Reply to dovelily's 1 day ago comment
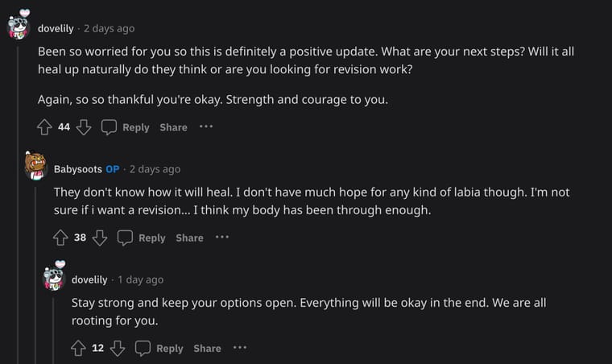This screenshot has width=612, height=364. (x=159, y=348)
